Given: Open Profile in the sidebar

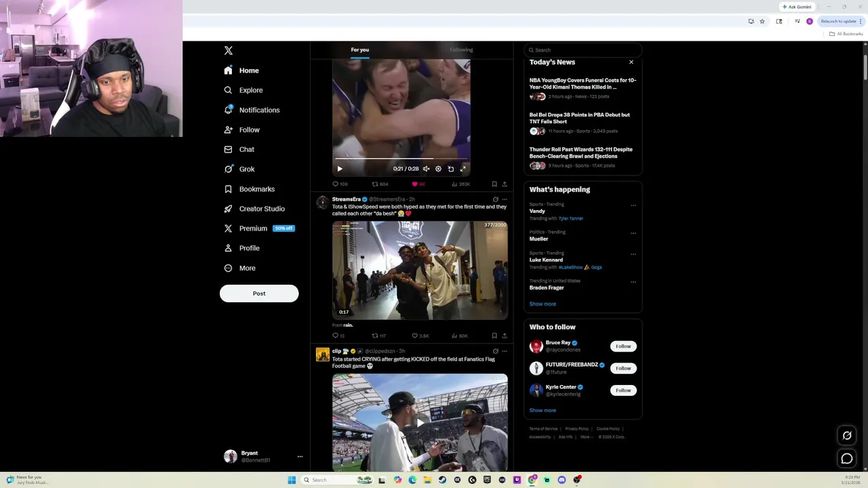Looking at the screenshot, I should (x=241, y=248).
